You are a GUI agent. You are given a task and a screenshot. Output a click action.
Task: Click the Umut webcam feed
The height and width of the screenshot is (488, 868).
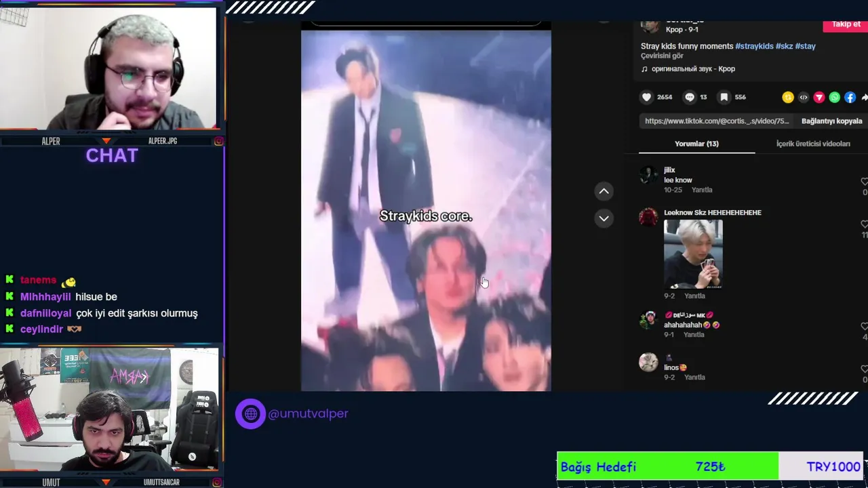(x=108, y=410)
